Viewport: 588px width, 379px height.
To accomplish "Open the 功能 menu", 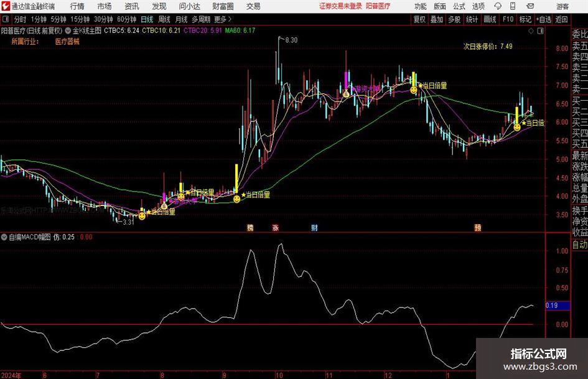I will 421,6.
